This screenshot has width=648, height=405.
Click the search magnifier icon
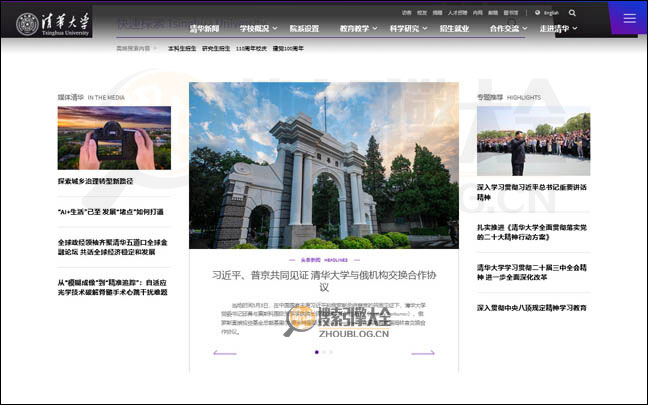pyautogui.click(x=572, y=13)
